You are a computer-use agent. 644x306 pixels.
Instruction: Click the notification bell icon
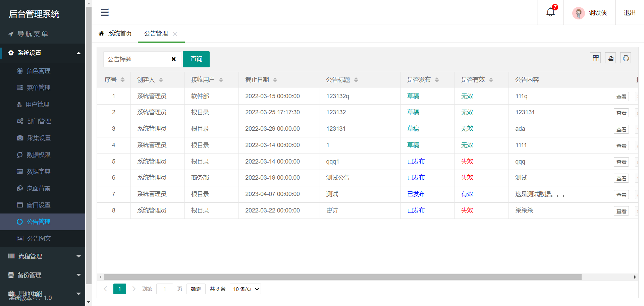point(550,11)
